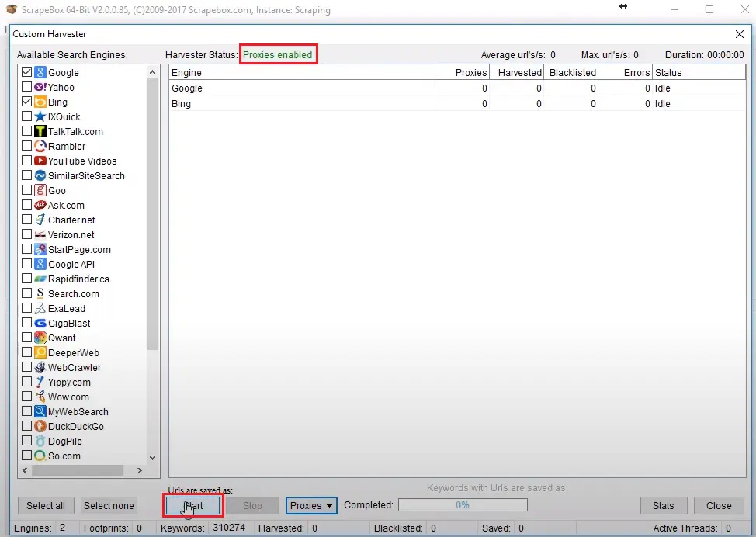The height and width of the screenshot is (537, 756).
Task: Click the Yahoo search engine icon
Action: 40,87
